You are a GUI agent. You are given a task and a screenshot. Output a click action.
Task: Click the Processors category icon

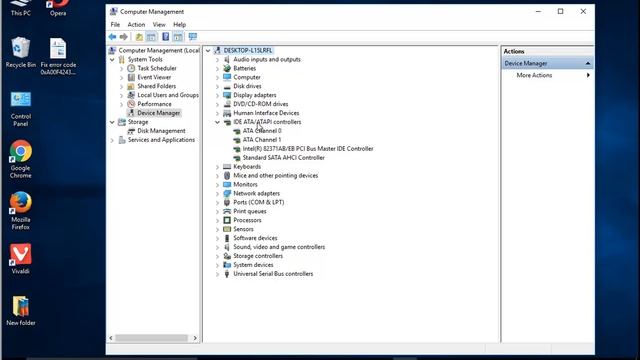(227, 220)
